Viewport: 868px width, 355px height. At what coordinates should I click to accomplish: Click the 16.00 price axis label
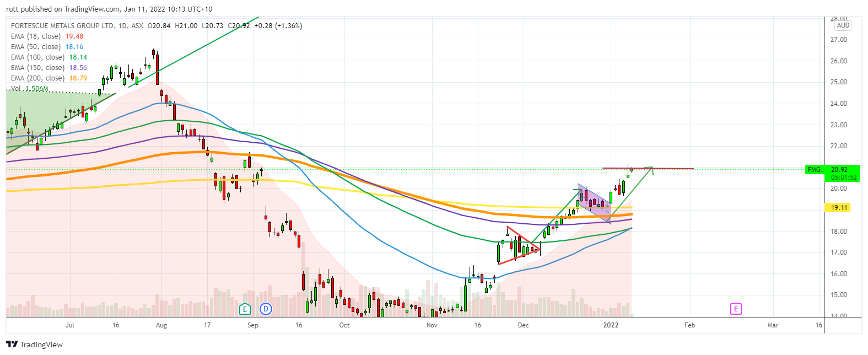pos(839,274)
